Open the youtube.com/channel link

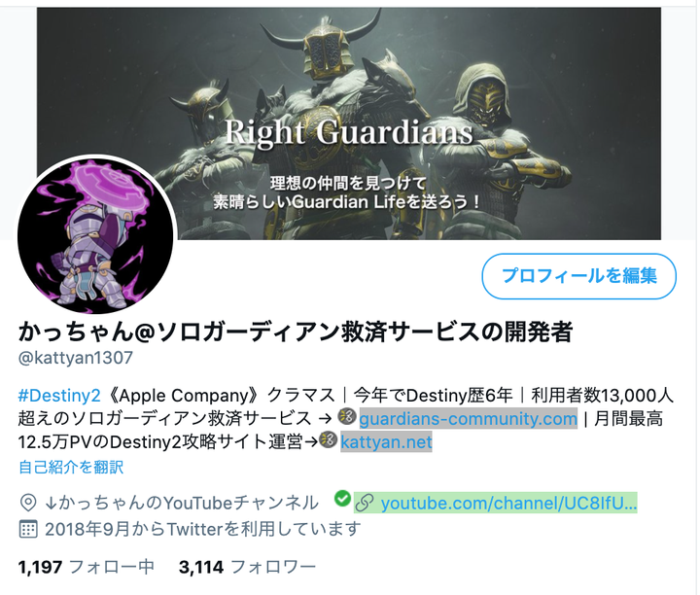[508, 503]
